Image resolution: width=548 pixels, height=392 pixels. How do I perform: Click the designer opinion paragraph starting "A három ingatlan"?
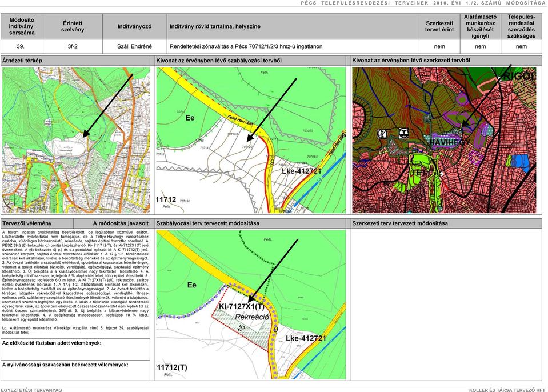75,275
